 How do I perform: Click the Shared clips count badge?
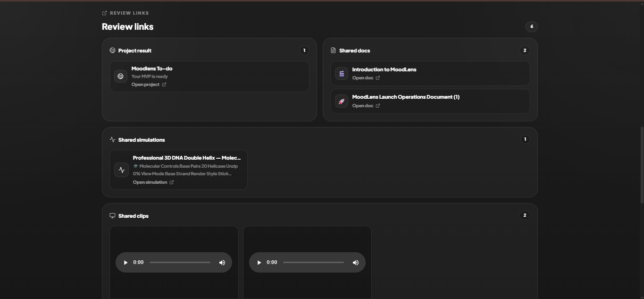[525, 215]
